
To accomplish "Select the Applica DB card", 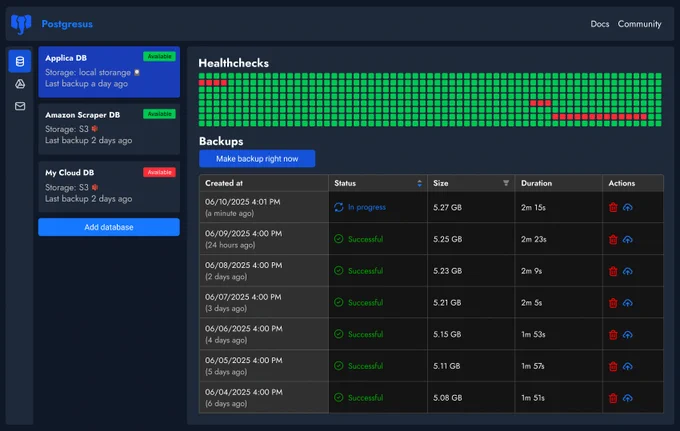I will pos(109,72).
